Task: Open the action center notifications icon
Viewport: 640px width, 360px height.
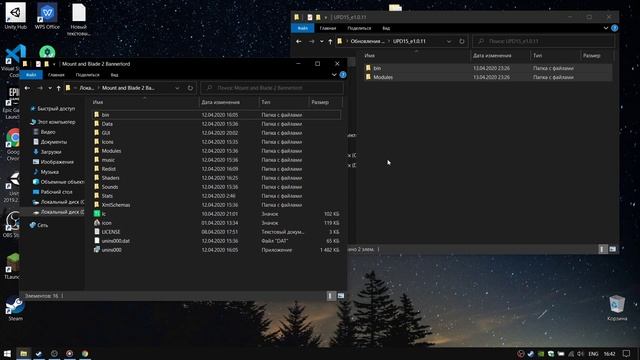Action: point(627,353)
